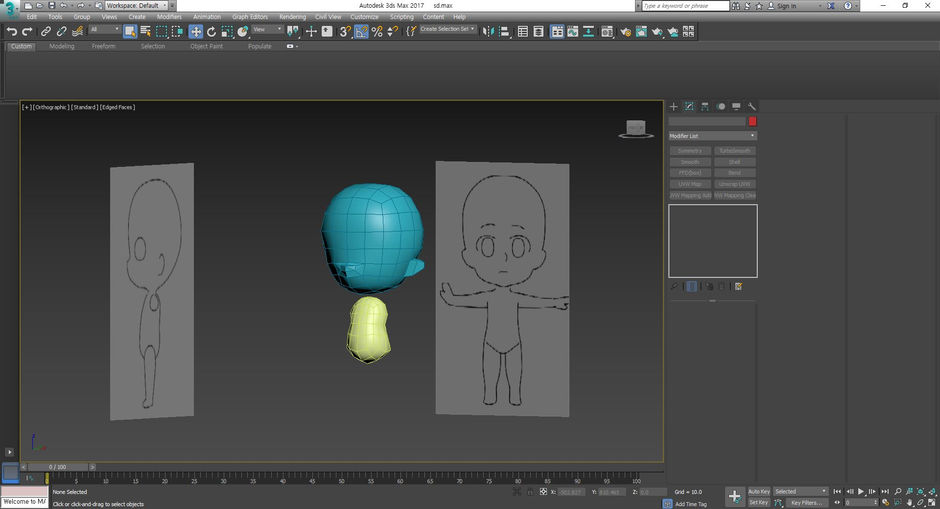This screenshot has height=509, width=940.
Task: Toggle Percent Snap on the toolbar
Action: 377,32
